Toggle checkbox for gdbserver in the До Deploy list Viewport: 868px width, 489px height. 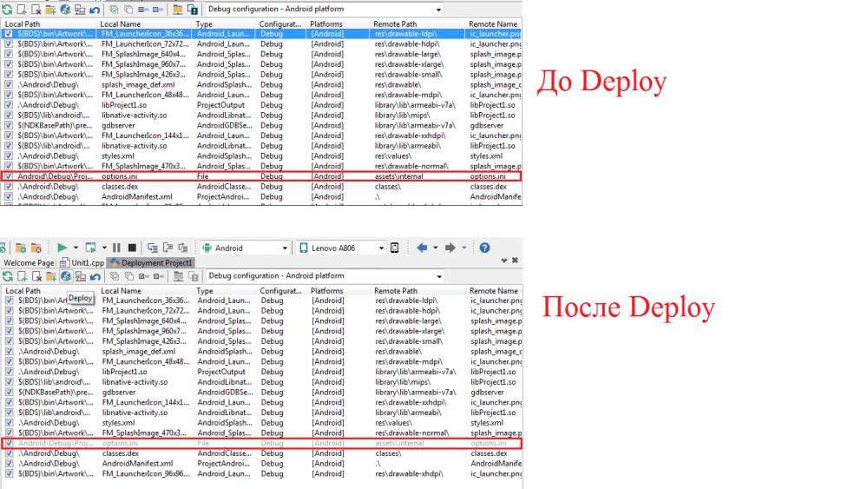pos(9,125)
